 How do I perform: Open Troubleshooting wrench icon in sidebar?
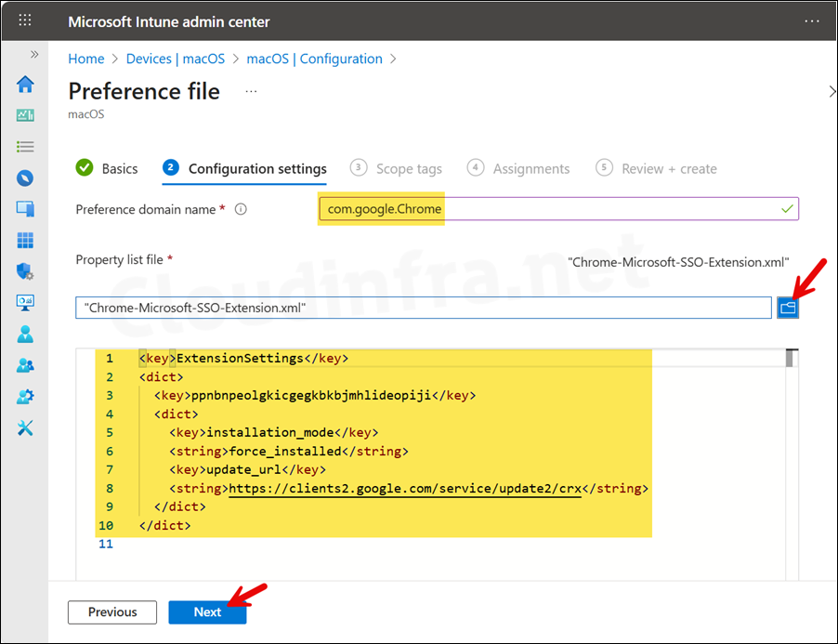point(25,428)
